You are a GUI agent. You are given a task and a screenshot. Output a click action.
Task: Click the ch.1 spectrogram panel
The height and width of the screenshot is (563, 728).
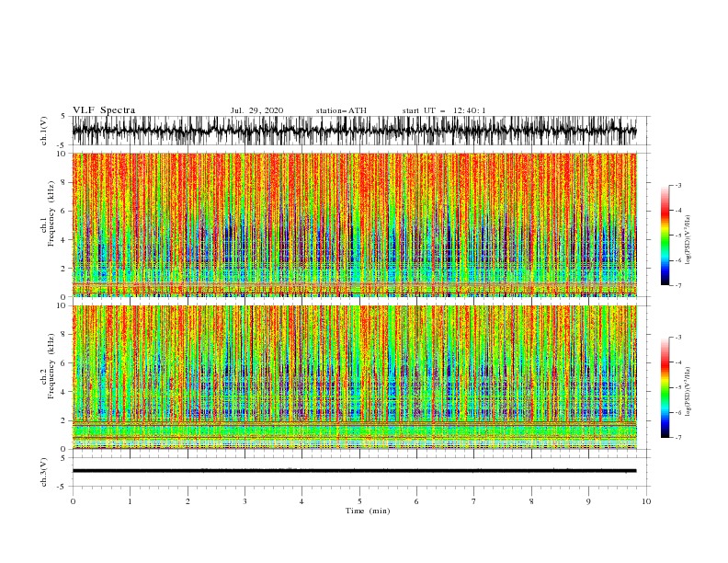(355, 224)
